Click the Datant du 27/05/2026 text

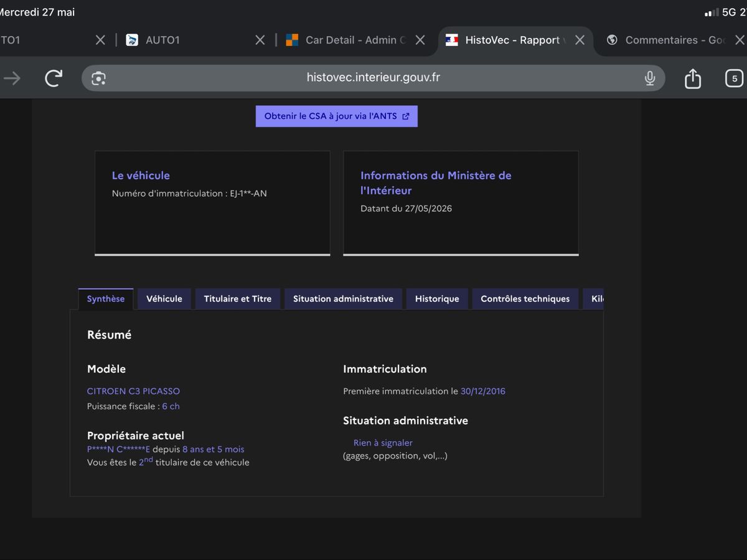(406, 208)
